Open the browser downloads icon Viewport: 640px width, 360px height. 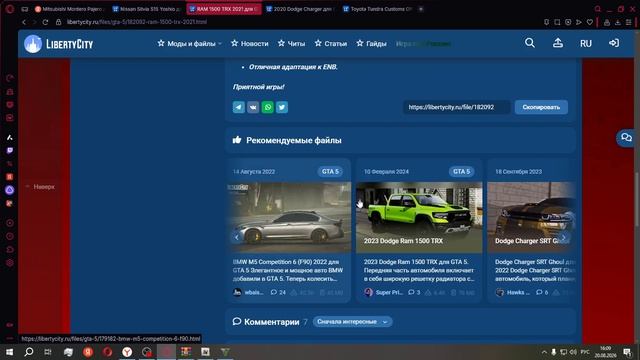tap(618, 22)
